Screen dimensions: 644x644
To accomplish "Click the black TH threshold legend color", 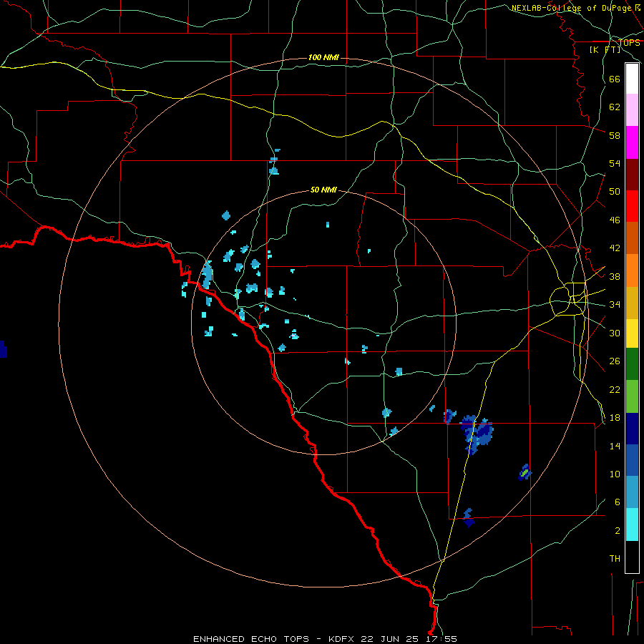I will click(632, 557).
